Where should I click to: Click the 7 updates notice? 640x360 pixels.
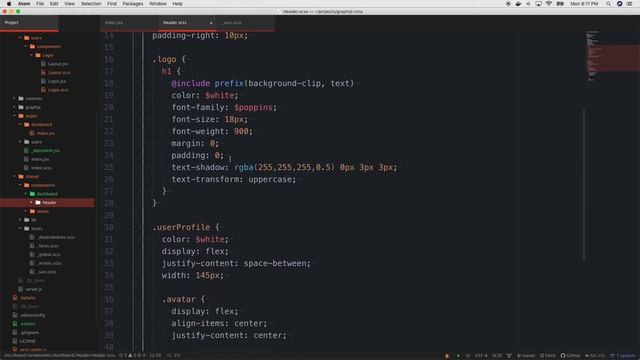tap(623, 356)
